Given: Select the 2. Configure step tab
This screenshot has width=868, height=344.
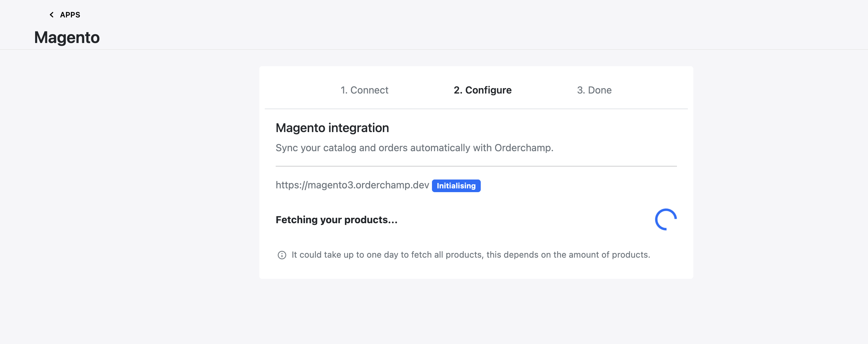Looking at the screenshot, I should pos(482,90).
